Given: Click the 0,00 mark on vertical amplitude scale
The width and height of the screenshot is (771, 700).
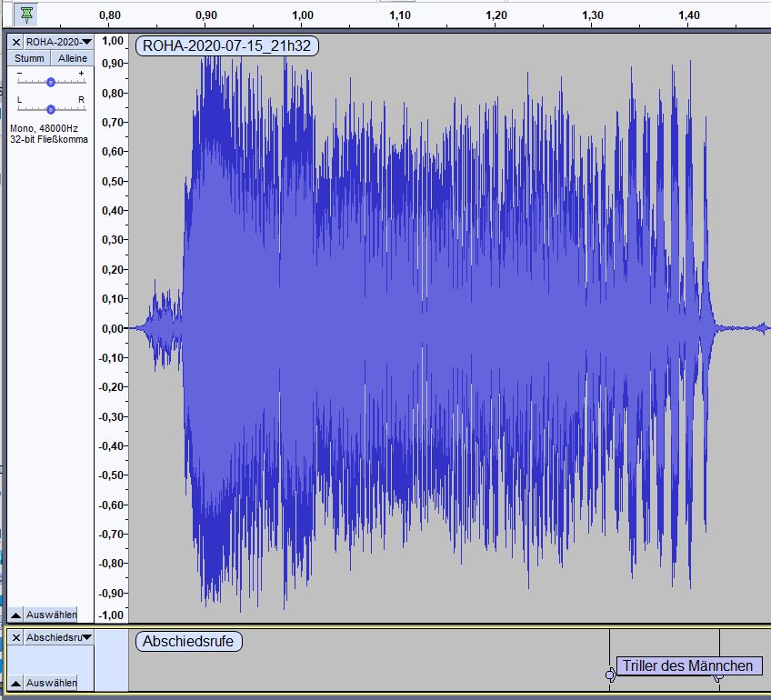Looking at the screenshot, I should click(x=112, y=328).
